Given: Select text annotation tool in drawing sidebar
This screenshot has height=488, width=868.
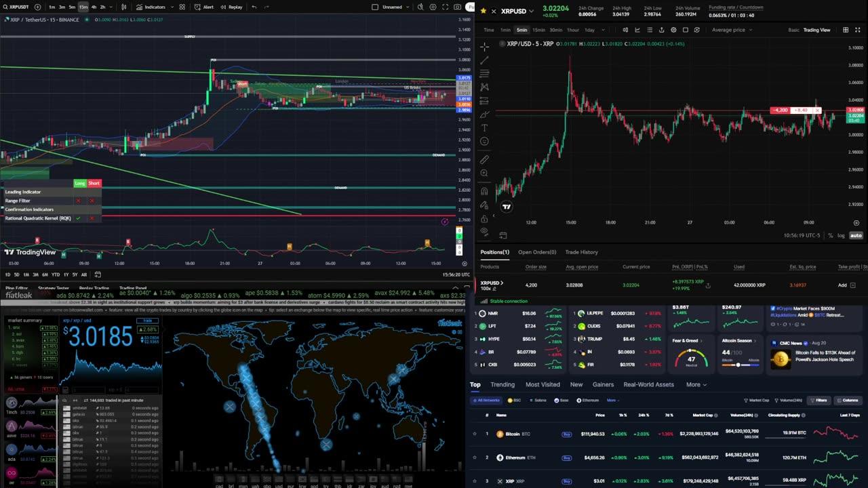Looking at the screenshot, I should 484,127.
